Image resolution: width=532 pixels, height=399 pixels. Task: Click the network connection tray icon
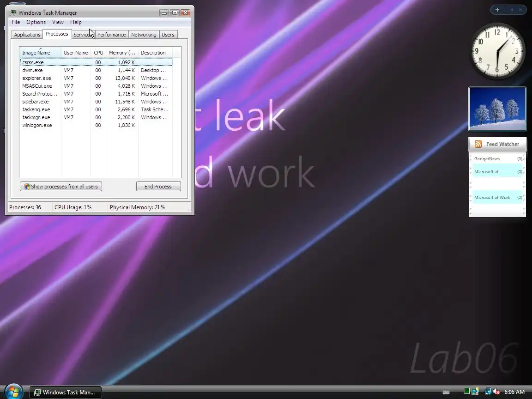(x=488, y=392)
